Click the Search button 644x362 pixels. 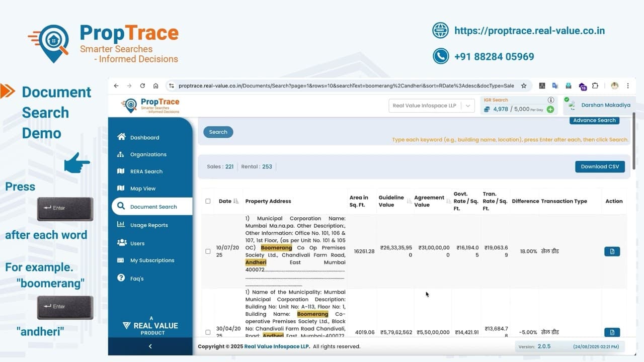218,132
